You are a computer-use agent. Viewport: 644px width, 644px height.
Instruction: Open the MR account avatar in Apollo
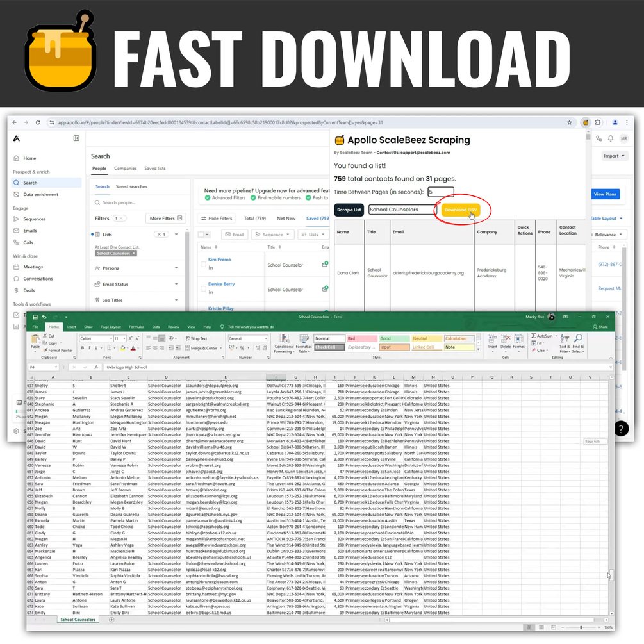624,138
